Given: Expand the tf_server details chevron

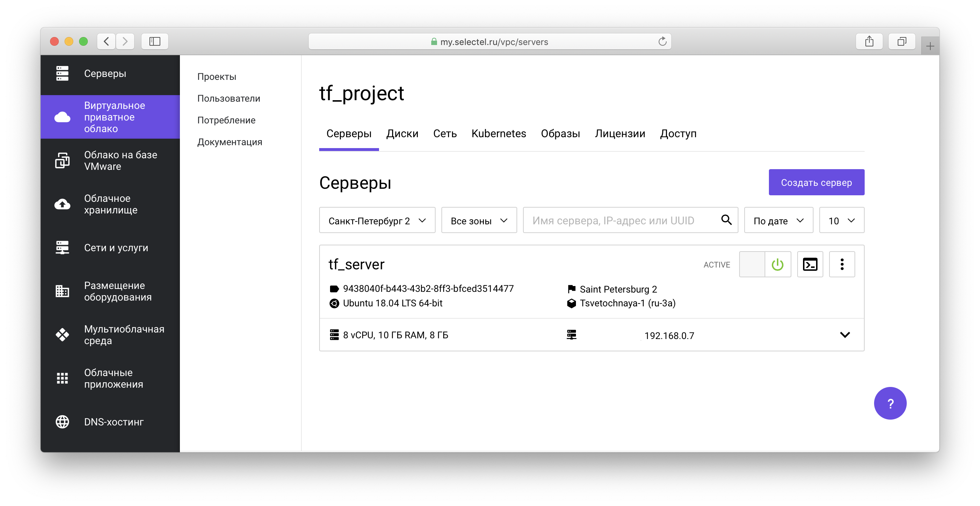Looking at the screenshot, I should pos(845,335).
